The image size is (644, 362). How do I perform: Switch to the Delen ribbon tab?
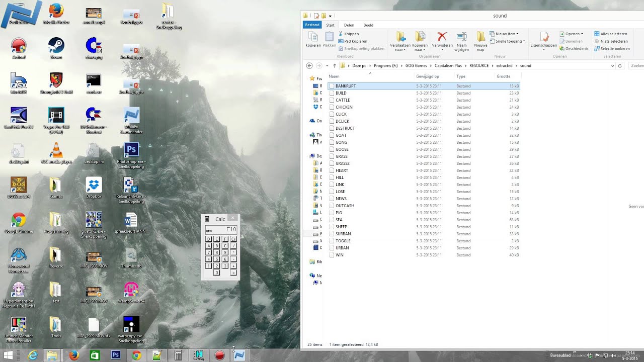[349, 25]
